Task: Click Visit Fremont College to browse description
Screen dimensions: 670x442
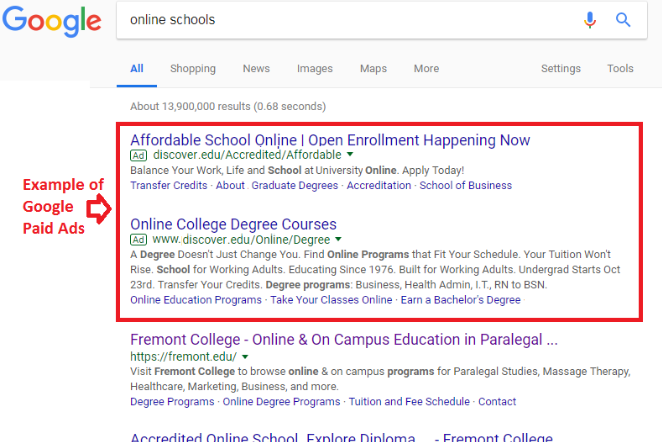Action: click(x=380, y=379)
